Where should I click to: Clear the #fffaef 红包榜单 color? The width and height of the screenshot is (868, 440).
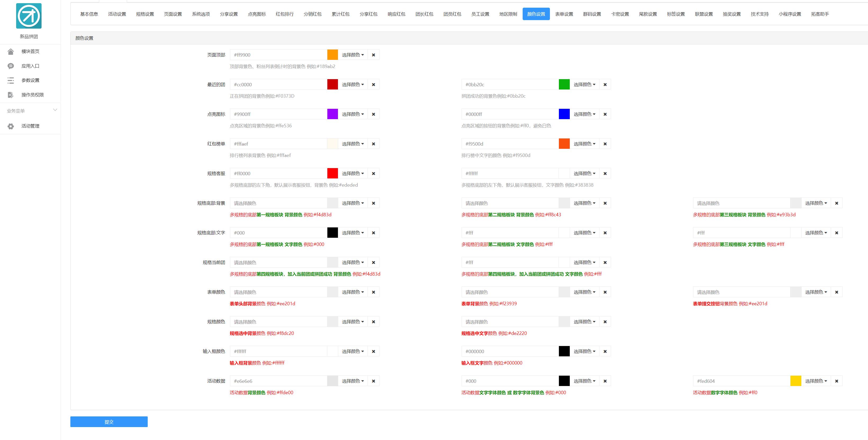(373, 144)
